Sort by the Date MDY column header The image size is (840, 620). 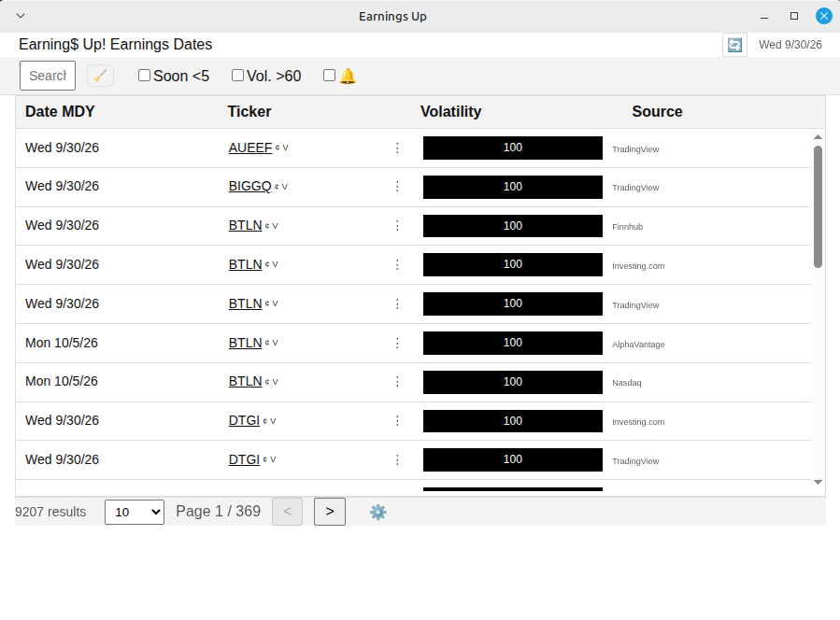(x=60, y=111)
